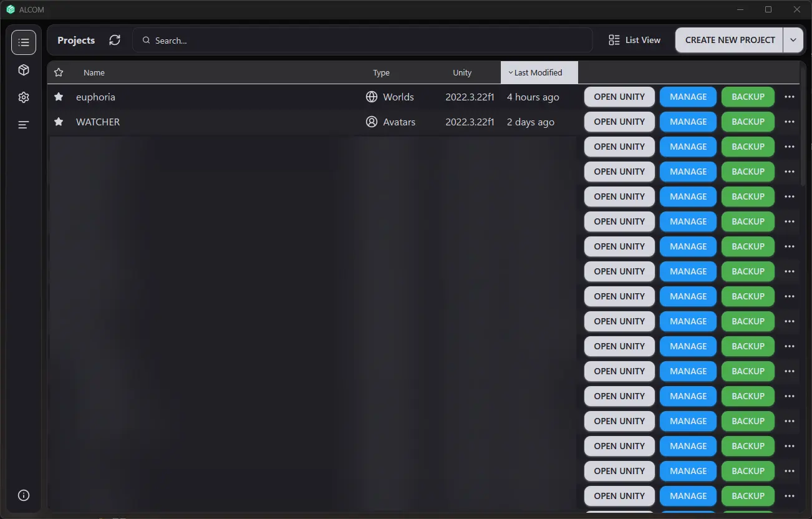Click Open Unity for euphoria project
812x519 pixels.
pos(619,97)
